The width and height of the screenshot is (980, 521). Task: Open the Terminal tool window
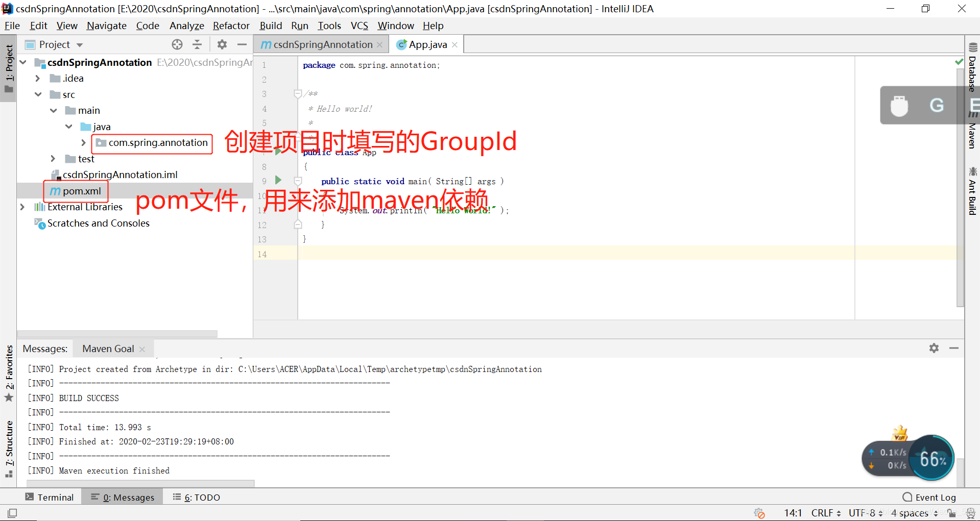(x=50, y=497)
